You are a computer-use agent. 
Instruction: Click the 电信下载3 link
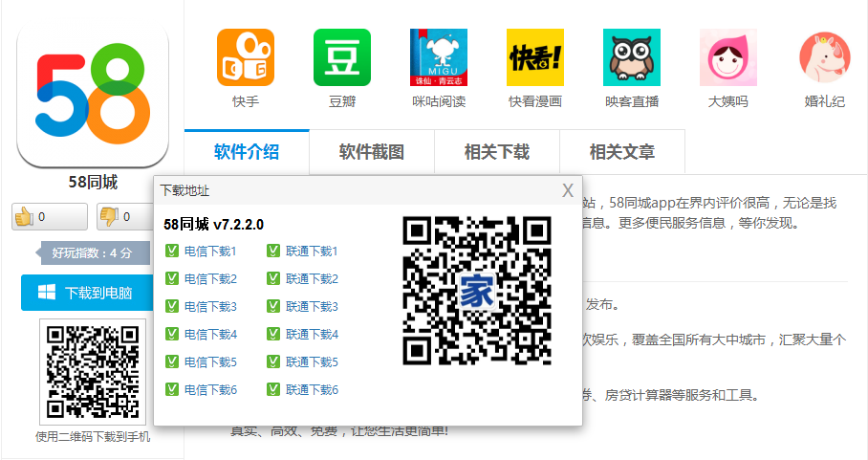click(210, 307)
